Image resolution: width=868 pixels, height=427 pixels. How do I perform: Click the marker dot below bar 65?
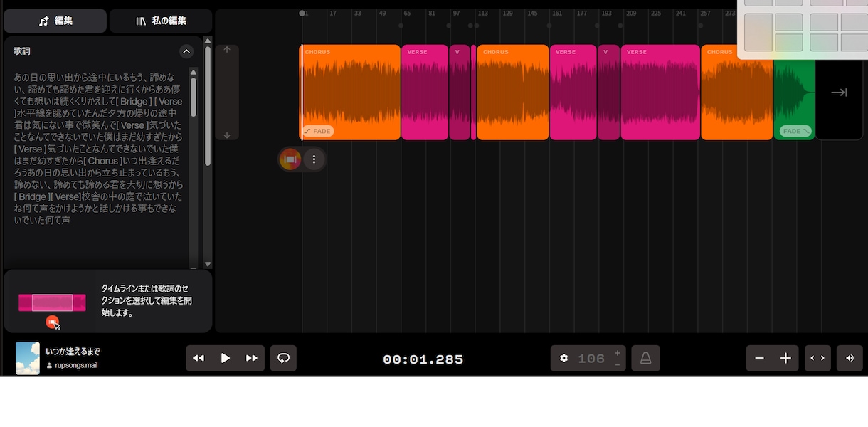401,26
